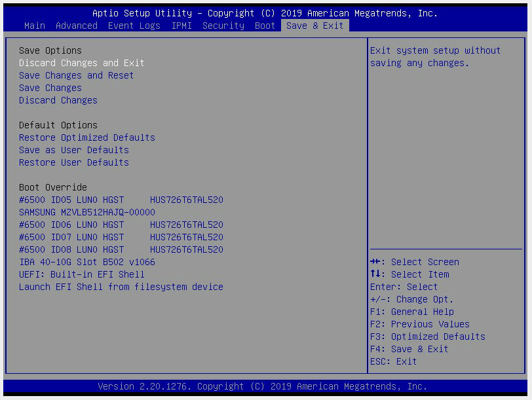Select the Save & Exit tab

[315, 26]
